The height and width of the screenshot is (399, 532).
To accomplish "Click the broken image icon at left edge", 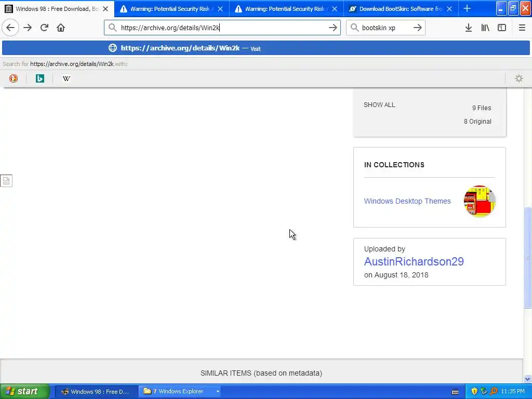I will [6, 181].
